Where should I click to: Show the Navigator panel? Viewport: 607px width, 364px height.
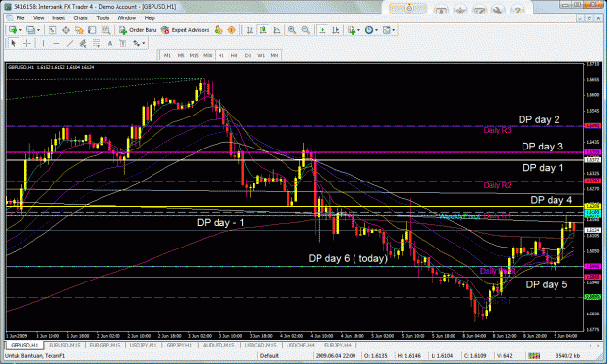pyautogui.click(x=79, y=30)
